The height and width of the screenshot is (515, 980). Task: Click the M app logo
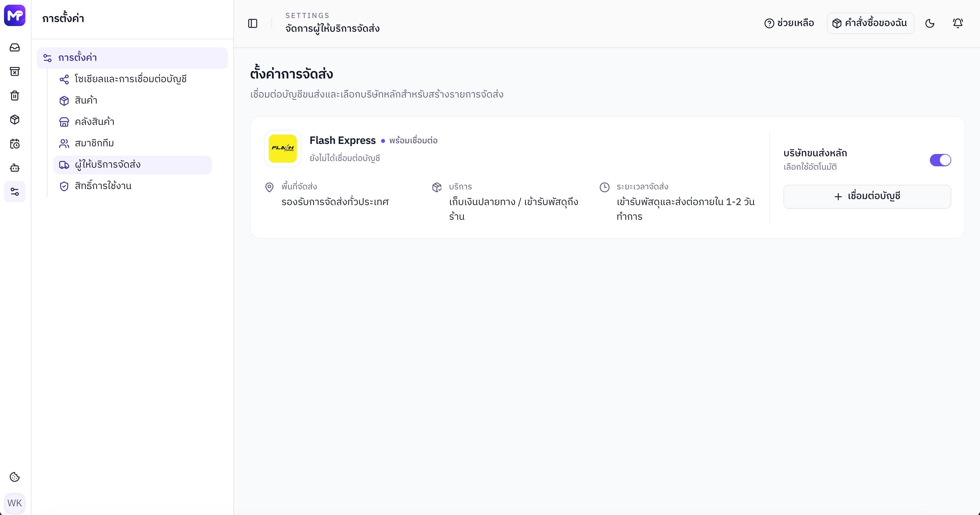14,15
